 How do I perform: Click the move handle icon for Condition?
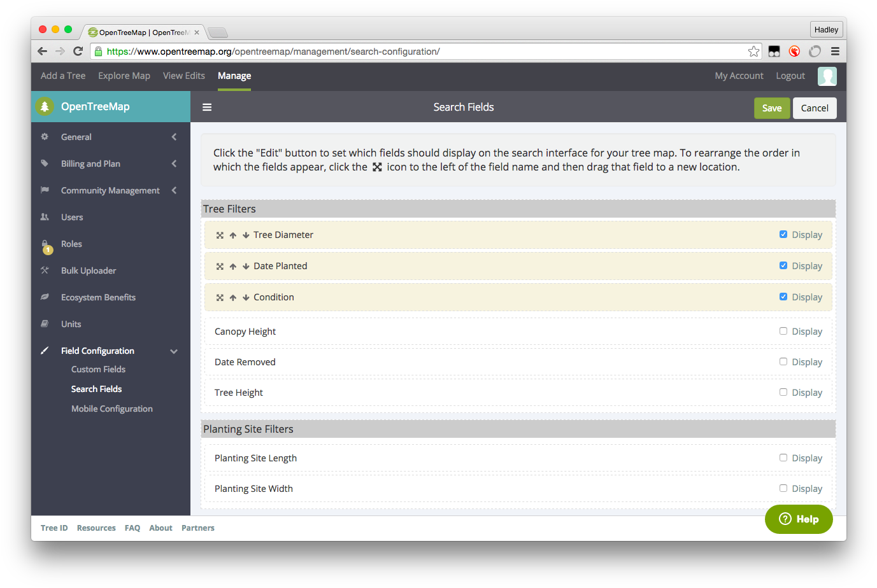pos(220,298)
